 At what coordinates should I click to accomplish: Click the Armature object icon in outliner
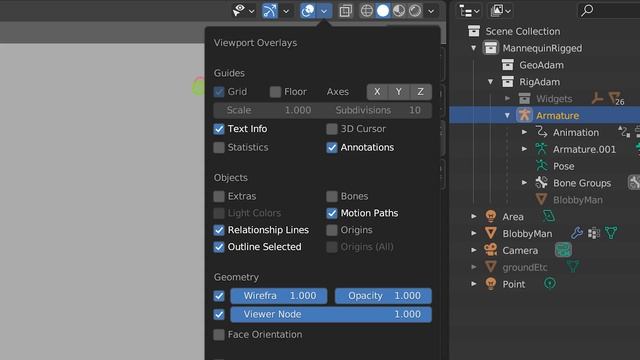(524, 115)
